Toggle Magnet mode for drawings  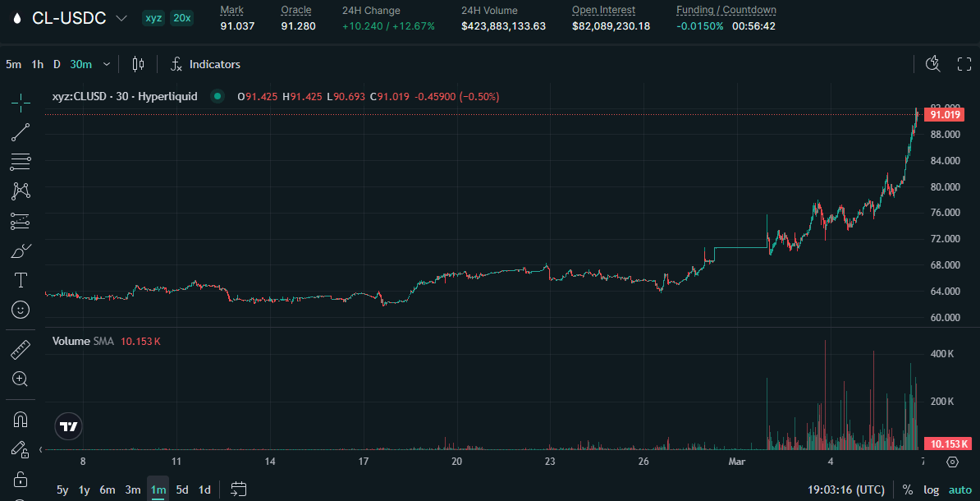[20, 420]
